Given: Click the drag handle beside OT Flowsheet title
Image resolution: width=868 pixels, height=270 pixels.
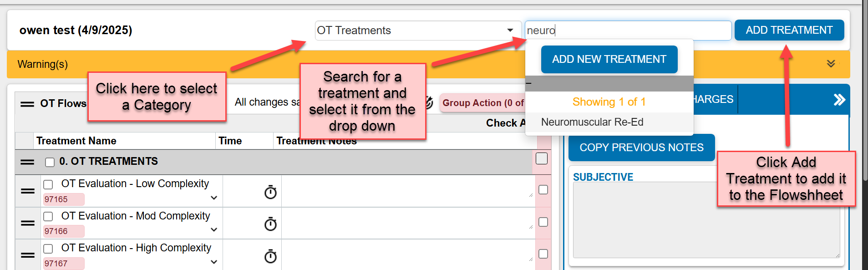Looking at the screenshot, I should (26, 102).
